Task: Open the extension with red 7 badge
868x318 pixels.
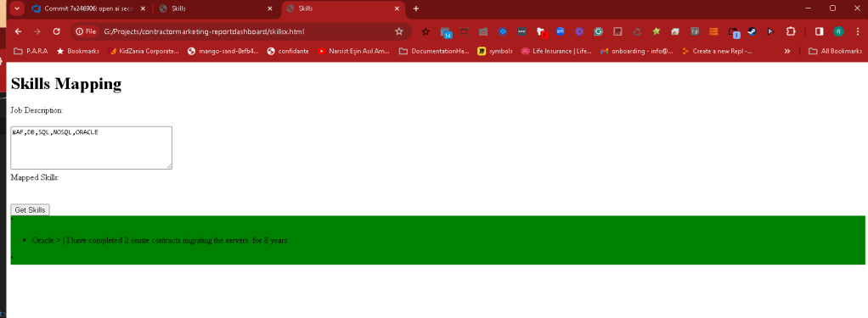Action: pyautogui.click(x=541, y=32)
